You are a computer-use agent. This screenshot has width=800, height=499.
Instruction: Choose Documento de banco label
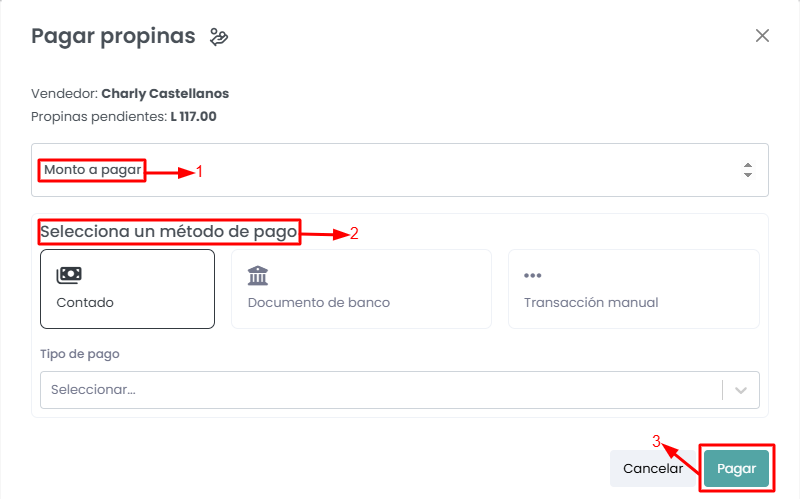319,302
